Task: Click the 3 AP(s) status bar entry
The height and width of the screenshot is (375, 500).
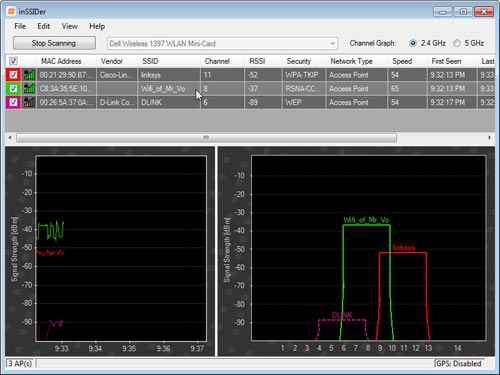Action: tap(20, 363)
